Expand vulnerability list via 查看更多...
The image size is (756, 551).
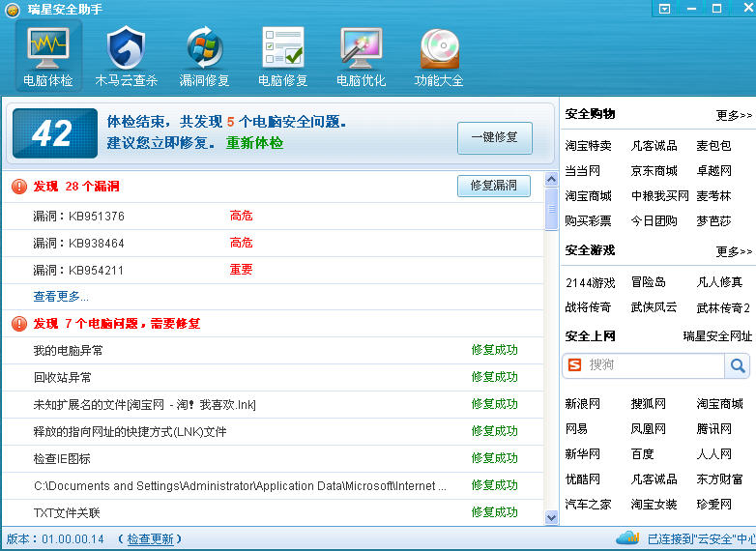(x=61, y=297)
